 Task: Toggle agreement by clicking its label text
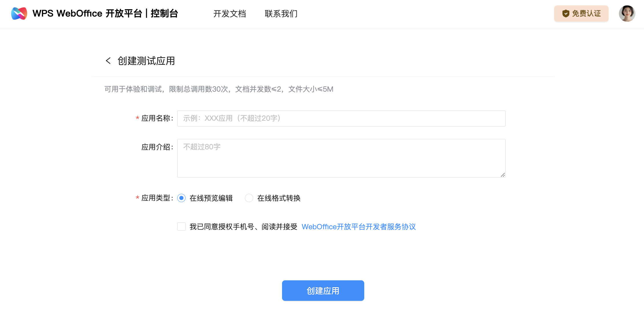tap(243, 226)
